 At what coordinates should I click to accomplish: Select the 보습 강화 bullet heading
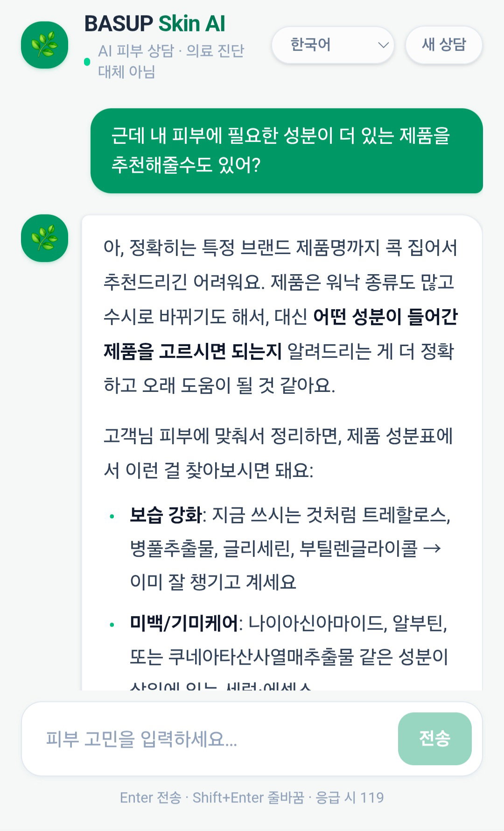(166, 515)
